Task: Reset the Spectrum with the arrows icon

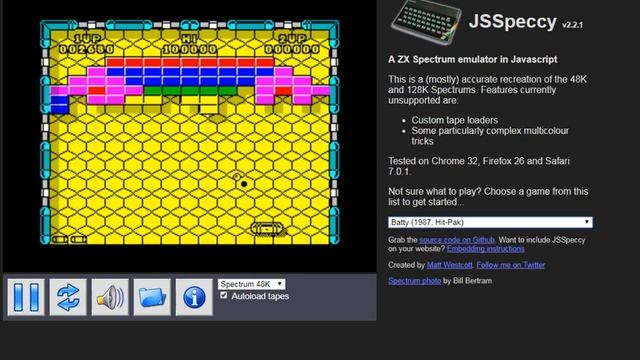Action: (x=68, y=297)
